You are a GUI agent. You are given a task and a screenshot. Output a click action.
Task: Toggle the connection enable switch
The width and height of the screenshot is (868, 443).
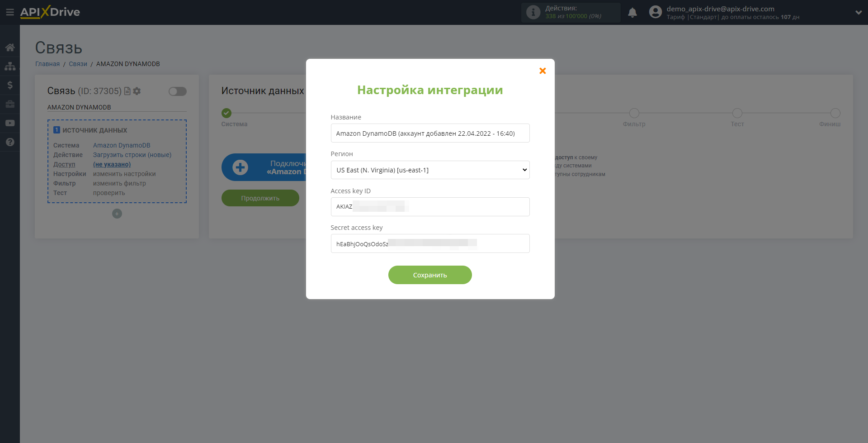[178, 91]
